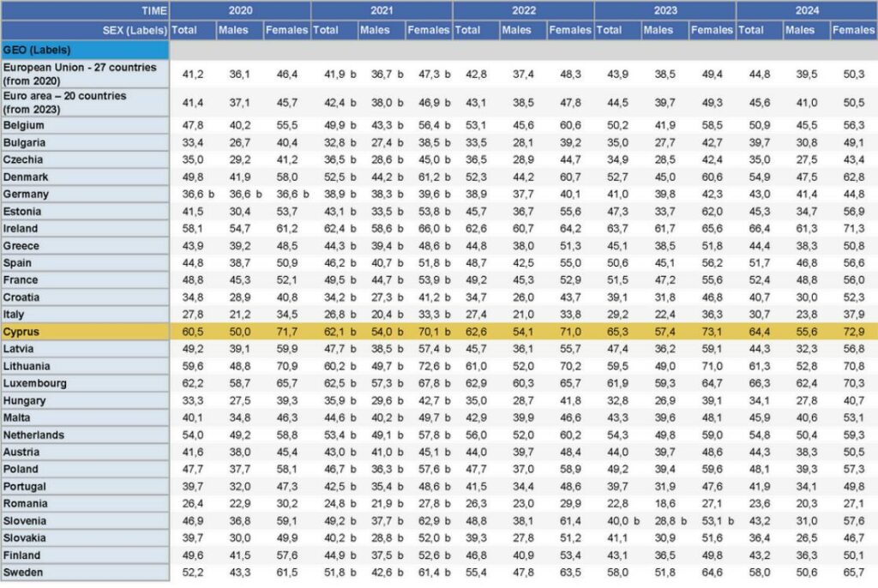
Task: Select the Bulgaria row label
Action: point(85,142)
